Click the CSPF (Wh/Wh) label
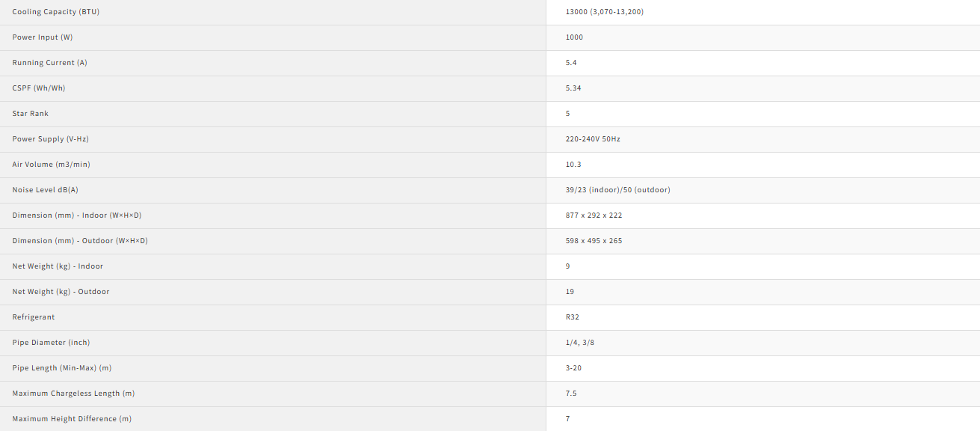The height and width of the screenshot is (431, 980). (x=39, y=88)
